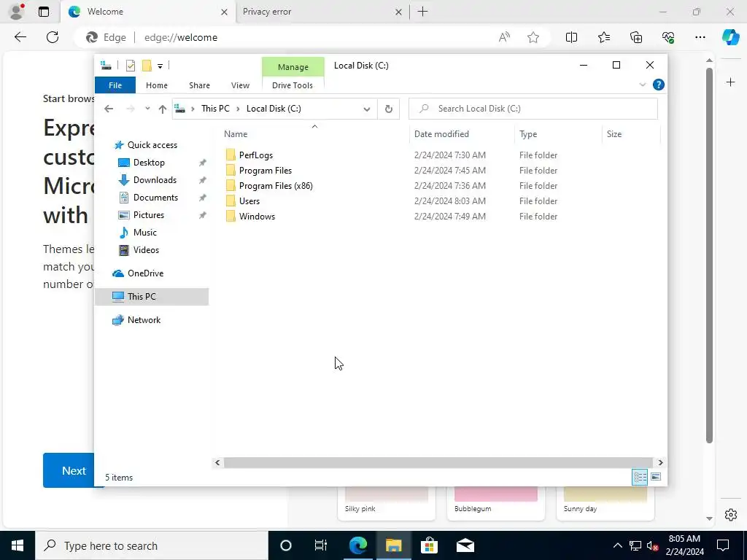Sort by Type column header
This screenshot has height=560, width=747.
click(x=558, y=134)
